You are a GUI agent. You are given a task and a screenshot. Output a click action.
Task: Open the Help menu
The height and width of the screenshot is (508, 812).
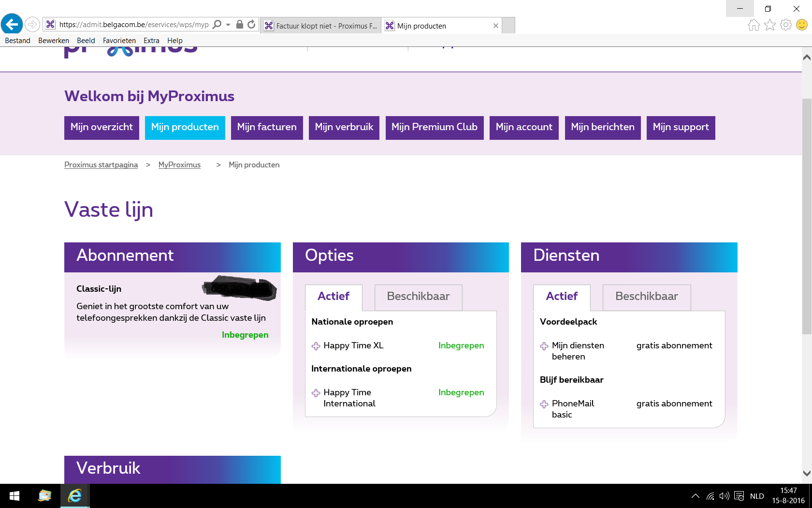pyautogui.click(x=175, y=41)
